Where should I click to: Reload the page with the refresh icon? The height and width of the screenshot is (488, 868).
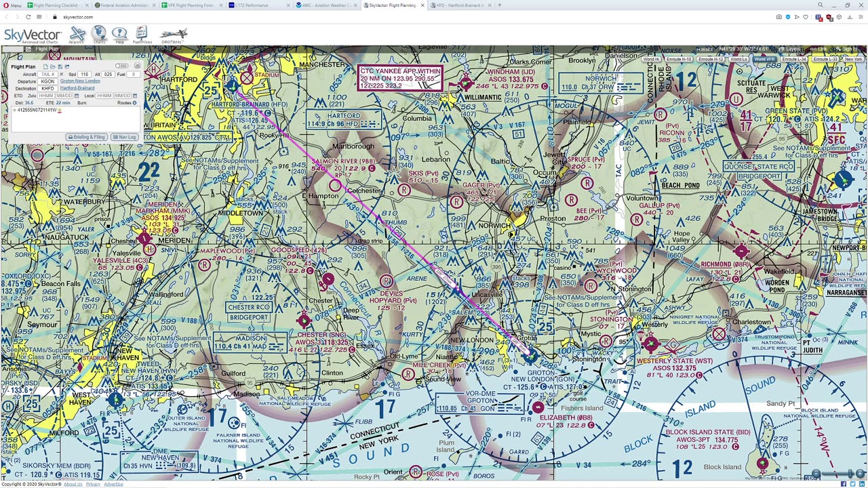point(28,17)
